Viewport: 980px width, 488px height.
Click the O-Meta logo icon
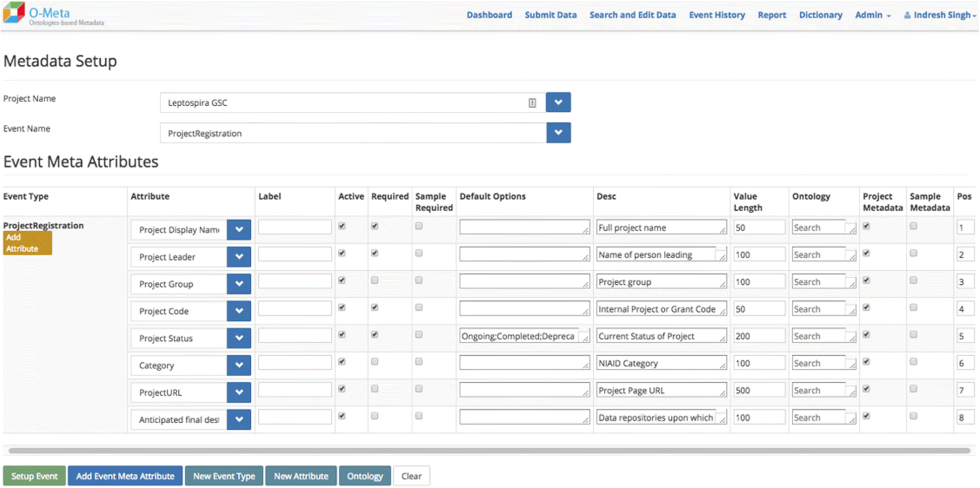14,13
